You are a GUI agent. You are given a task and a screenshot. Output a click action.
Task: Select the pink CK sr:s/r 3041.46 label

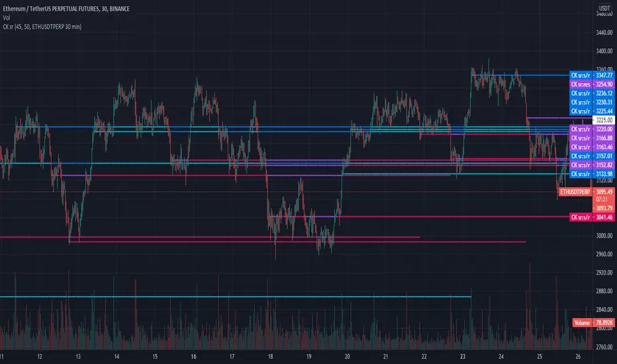[591, 217]
